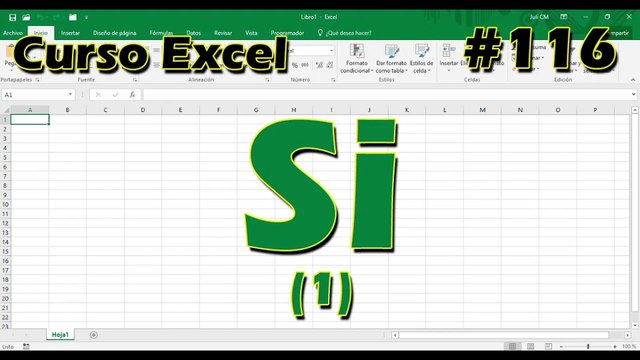Open the number format dropdown

pos(331,51)
